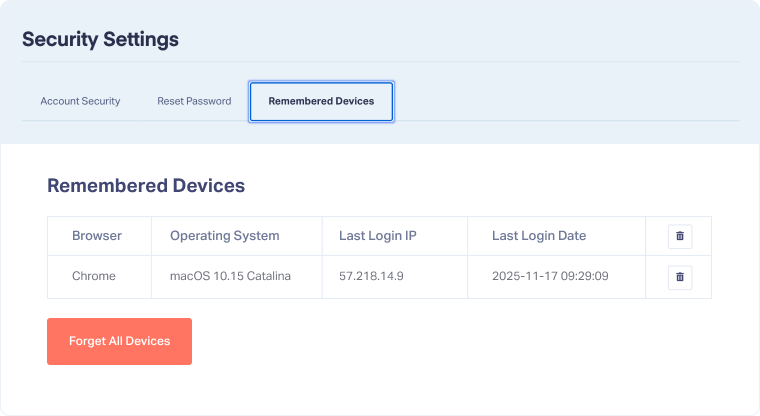Switch to the Reset Password tab
Image resolution: width=760 pixels, height=416 pixels.
pos(194,101)
